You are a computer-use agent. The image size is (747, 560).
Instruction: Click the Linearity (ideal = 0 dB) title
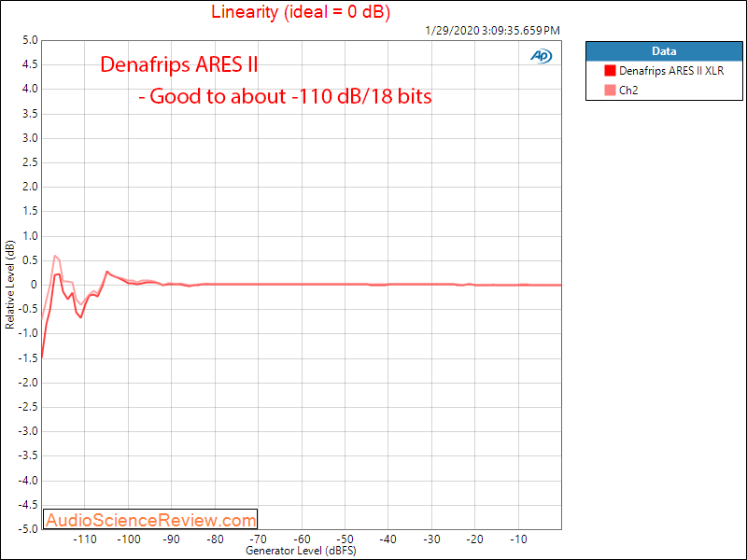[301, 11]
